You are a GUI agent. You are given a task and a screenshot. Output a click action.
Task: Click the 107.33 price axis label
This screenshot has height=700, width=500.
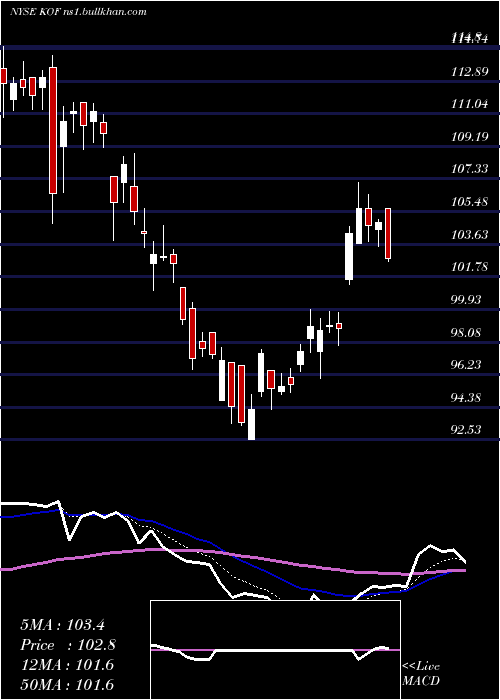[x=470, y=169]
